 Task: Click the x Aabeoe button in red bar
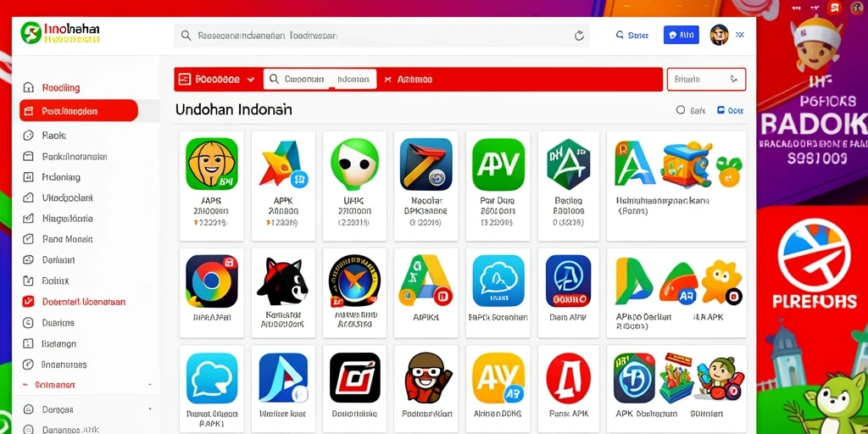pos(408,79)
